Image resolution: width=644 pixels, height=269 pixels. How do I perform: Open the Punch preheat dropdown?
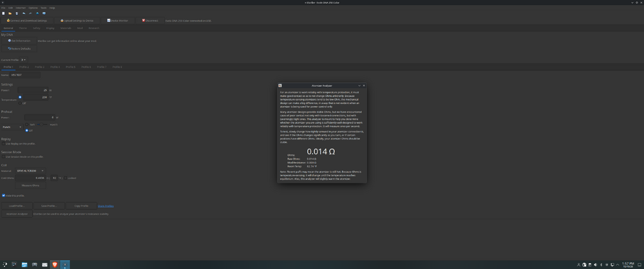pyautogui.click(x=12, y=127)
